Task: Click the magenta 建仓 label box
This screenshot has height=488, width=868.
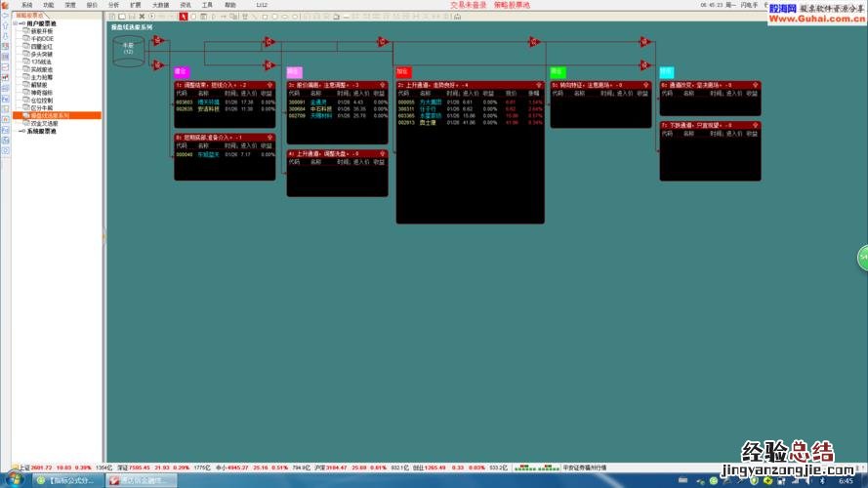Action: [181, 71]
